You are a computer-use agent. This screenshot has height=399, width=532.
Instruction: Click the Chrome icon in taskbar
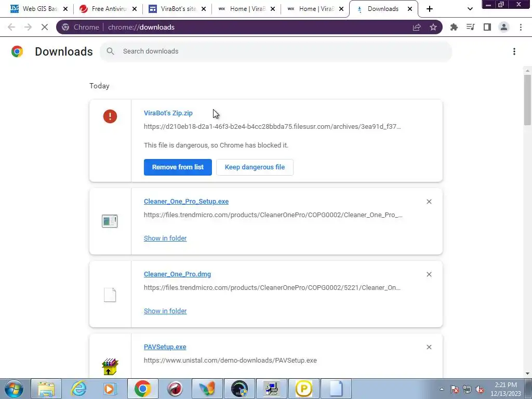pos(142,389)
